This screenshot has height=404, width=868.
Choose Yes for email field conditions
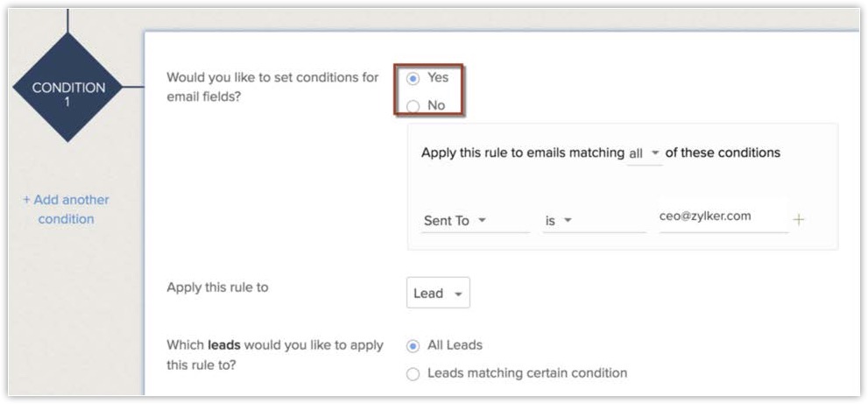click(x=413, y=78)
